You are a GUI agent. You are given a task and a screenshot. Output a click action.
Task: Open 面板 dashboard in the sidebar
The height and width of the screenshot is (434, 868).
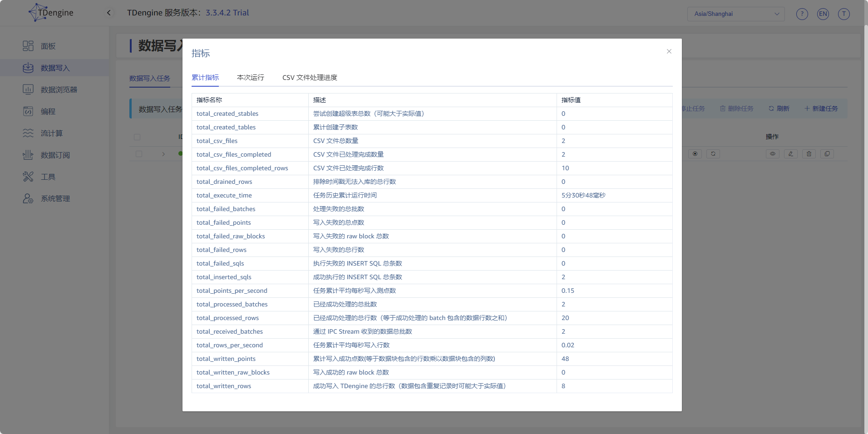coord(48,46)
